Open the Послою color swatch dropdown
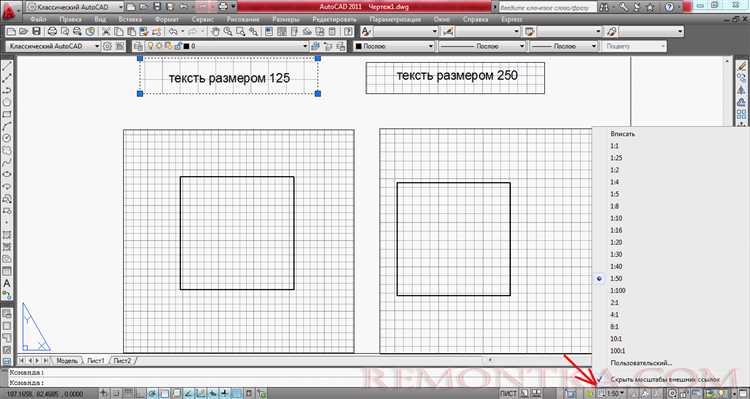Viewport: 750px width, 399px height. 394,46
